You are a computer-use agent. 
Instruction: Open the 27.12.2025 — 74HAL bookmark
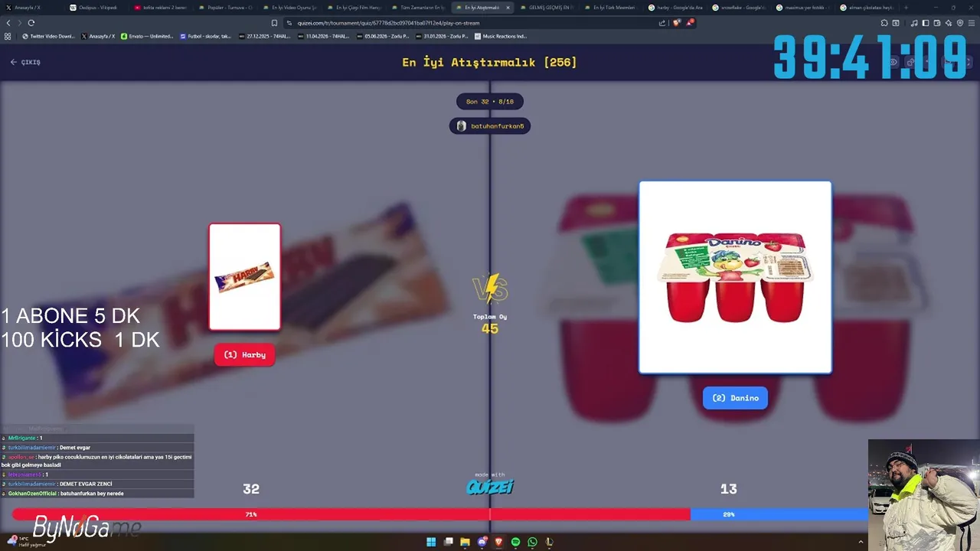[266, 36]
